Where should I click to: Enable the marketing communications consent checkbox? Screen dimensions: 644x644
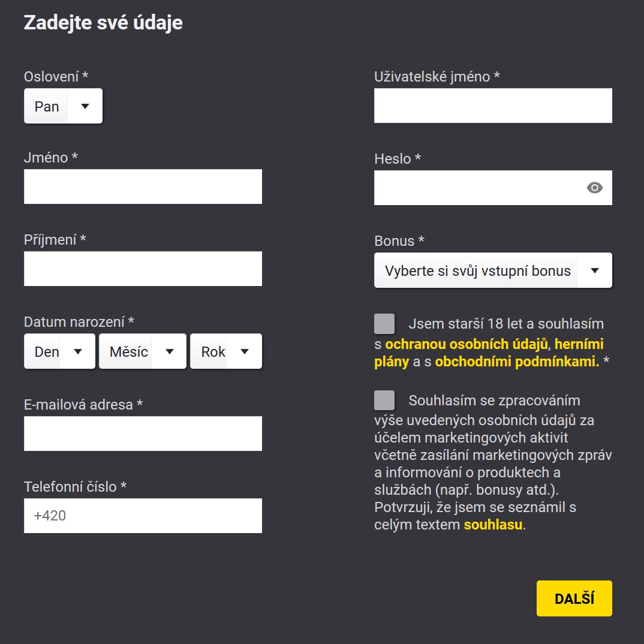point(384,400)
